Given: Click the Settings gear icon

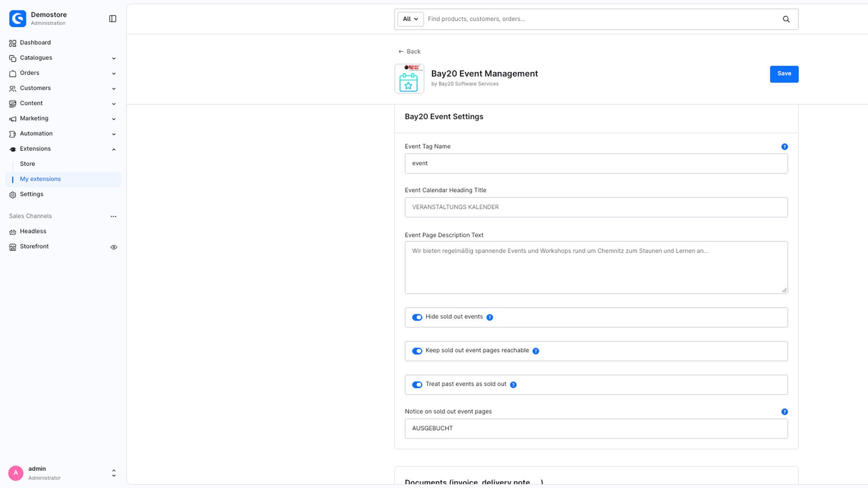Looking at the screenshot, I should pos(13,195).
